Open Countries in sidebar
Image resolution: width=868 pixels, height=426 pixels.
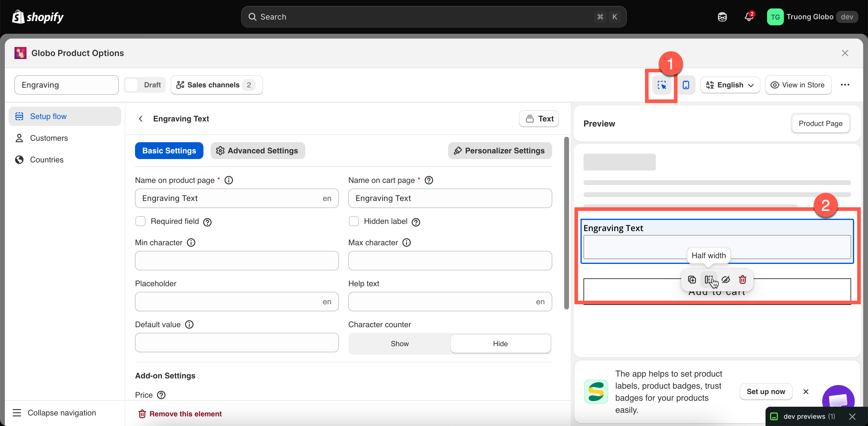tap(65, 160)
